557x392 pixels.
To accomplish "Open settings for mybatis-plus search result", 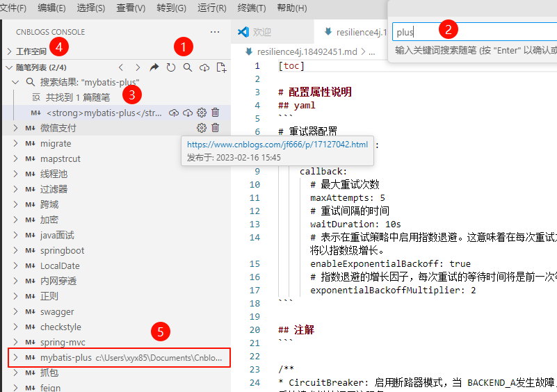I will (202, 113).
